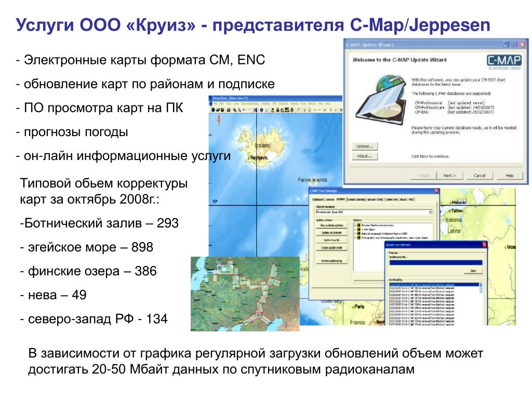Click the undo arrow in the OceanView toolbar
This screenshot has height=399, width=532.
point(244,110)
